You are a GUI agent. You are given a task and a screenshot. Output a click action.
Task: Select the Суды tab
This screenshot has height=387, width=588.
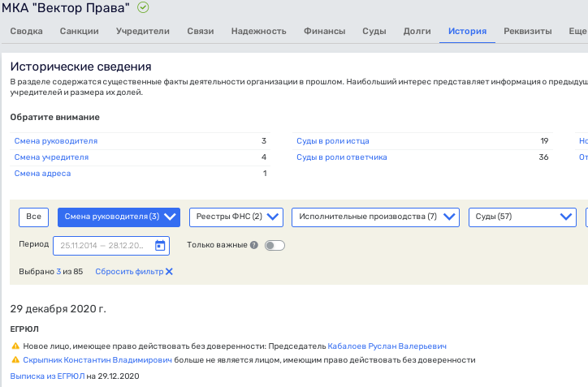pos(374,31)
